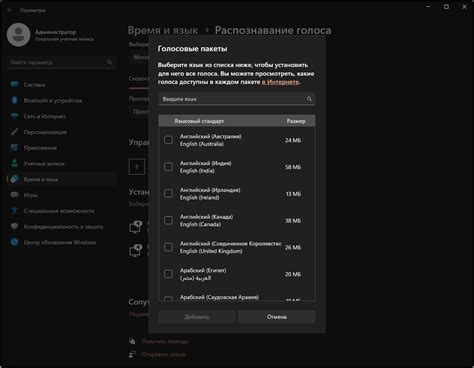Sort by 'Языковый стандарт' column header
This screenshot has width=474, height=368.
(199, 121)
